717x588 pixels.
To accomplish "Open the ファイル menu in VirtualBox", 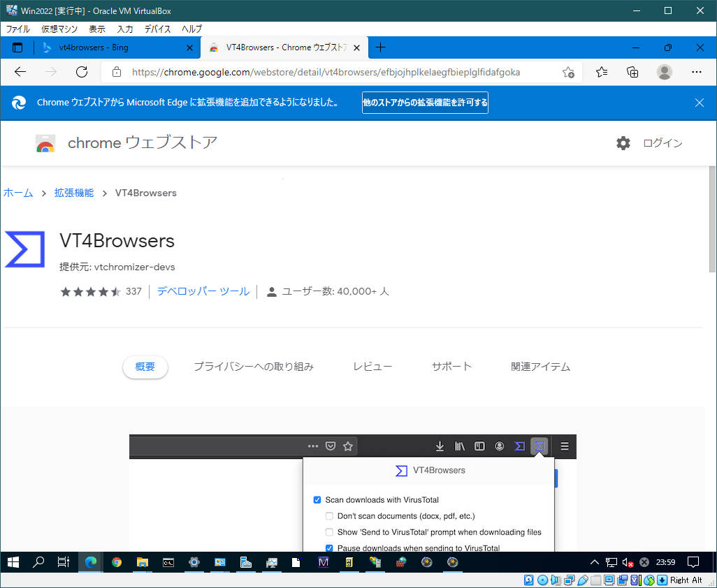I will coord(18,29).
